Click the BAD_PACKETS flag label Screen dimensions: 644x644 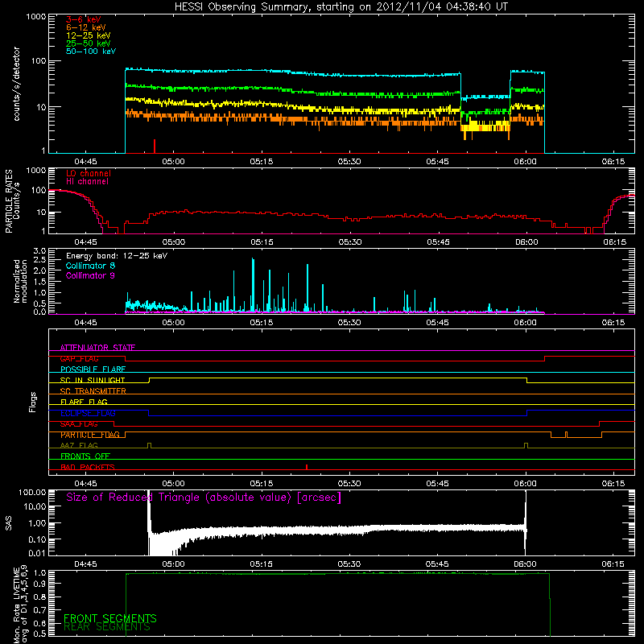(x=88, y=467)
